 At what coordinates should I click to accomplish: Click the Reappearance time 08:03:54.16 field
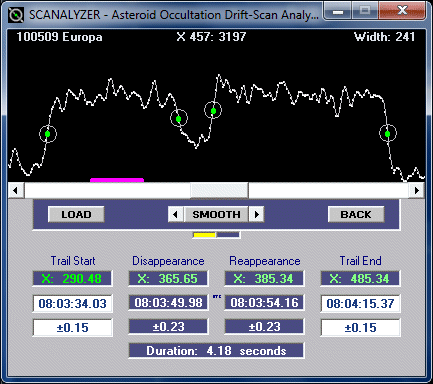(x=264, y=303)
